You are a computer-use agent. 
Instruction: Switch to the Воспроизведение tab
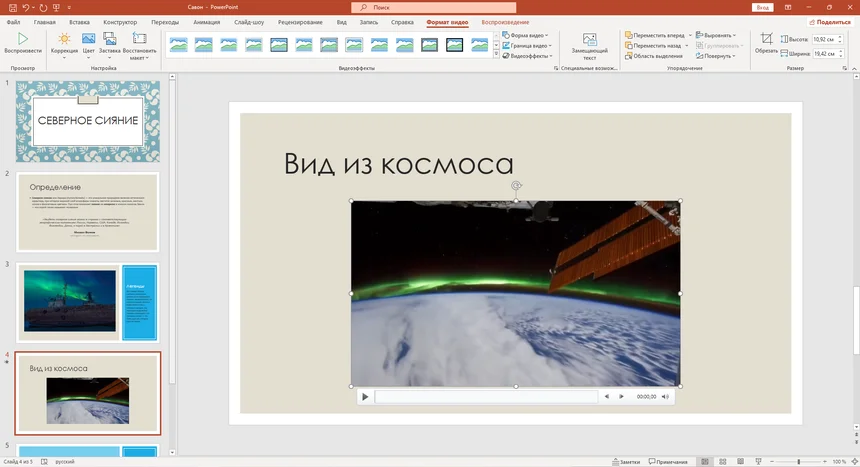click(x=505, y=22)
